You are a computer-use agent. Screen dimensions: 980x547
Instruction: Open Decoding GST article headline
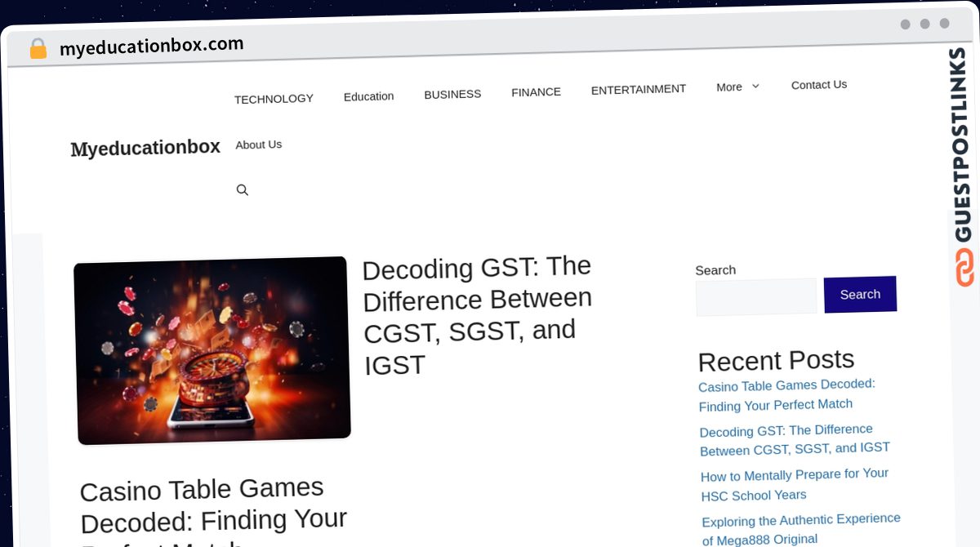[478, 315]
